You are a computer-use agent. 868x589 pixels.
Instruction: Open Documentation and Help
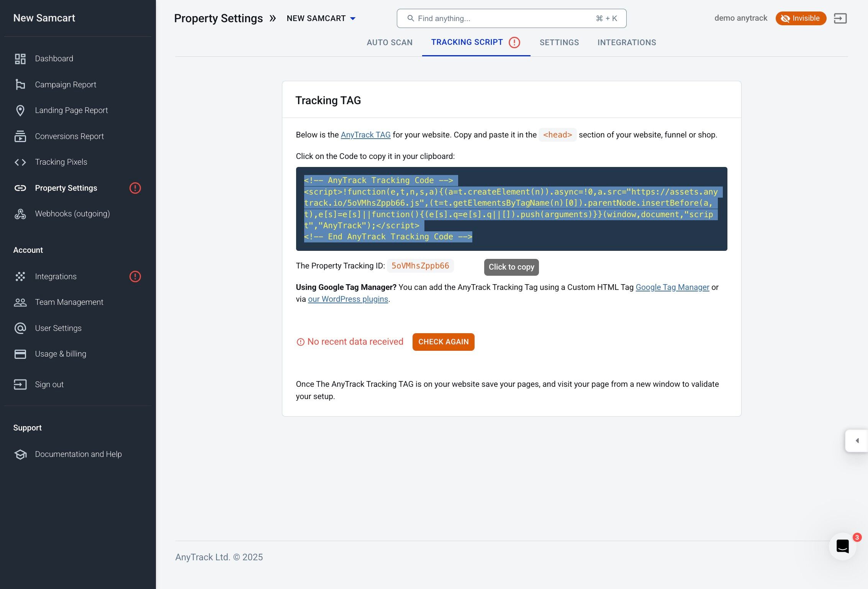[x=78, y=454]
